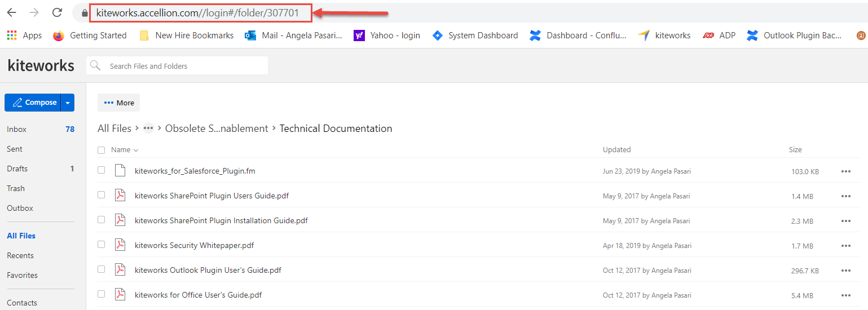Screen dimensions: 868x310
Task: Open kiteworks SharePoint Plugin Installation Guide.pdf
Action: coord(221,220)
